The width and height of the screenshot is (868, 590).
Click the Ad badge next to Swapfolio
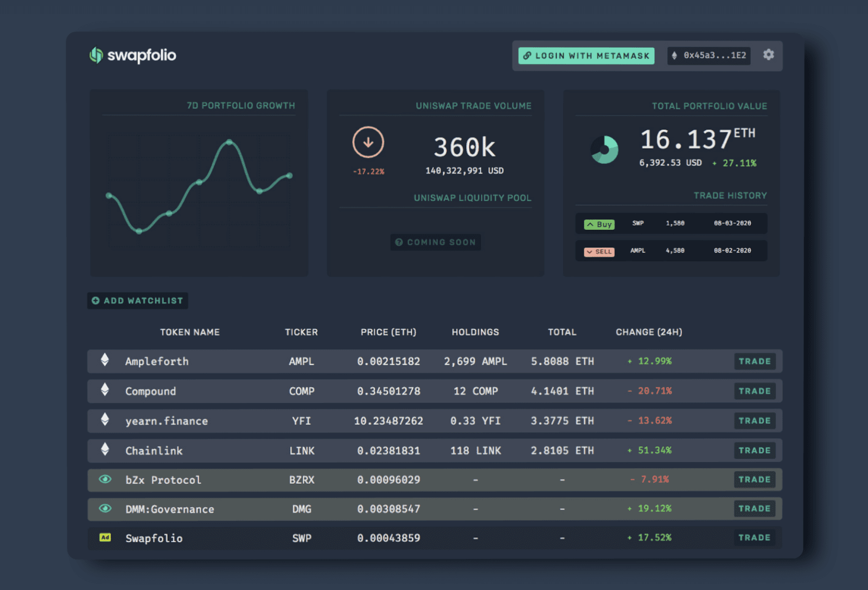pos(105,537)
